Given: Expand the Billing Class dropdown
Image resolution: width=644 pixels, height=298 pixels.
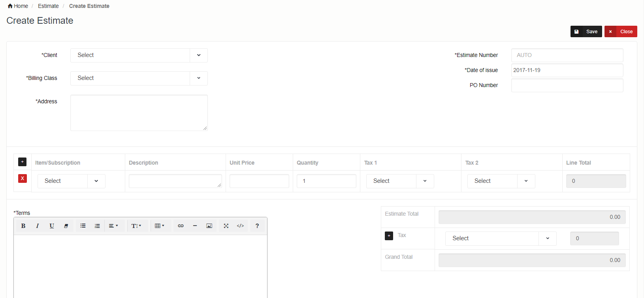Looking at the screenshot, I should coord(139,78).
